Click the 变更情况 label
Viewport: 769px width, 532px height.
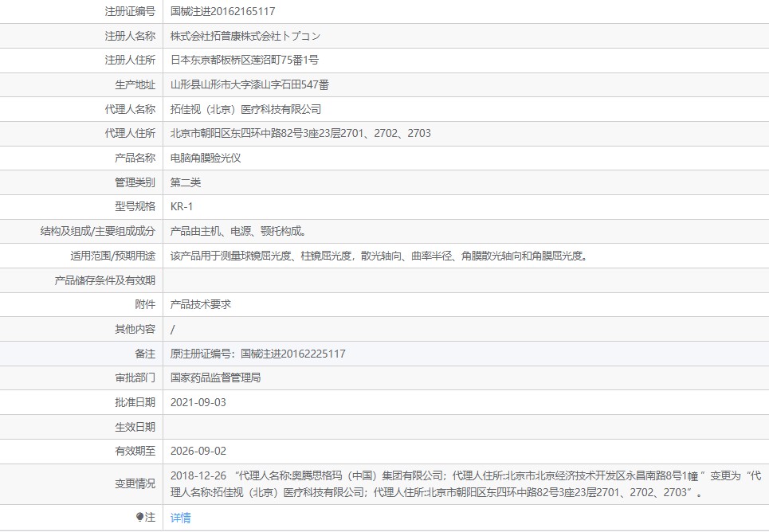point(135,484)
